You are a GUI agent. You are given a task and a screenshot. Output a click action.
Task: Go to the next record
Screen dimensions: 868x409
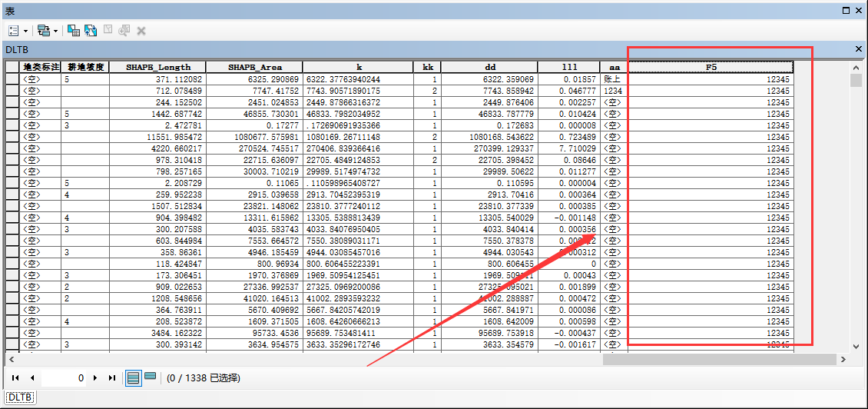[95, 378]
